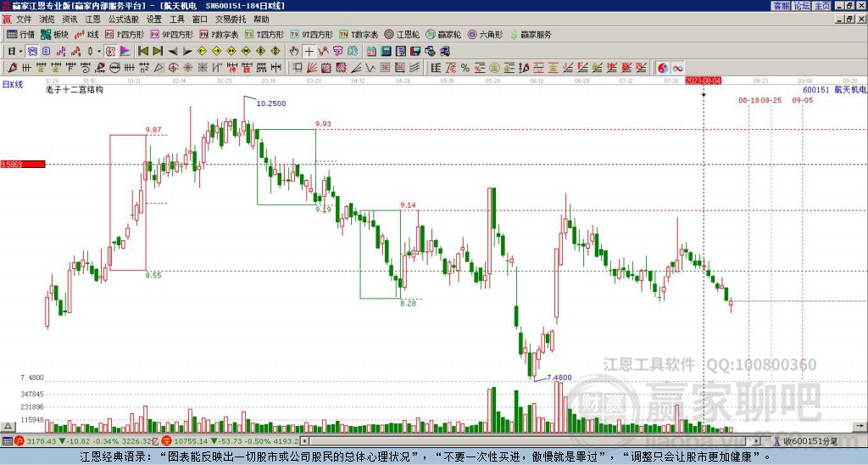The height and width of the screenshot is (465, 868).
Task: Click the black right arrow icon
Action: point(187,52)
